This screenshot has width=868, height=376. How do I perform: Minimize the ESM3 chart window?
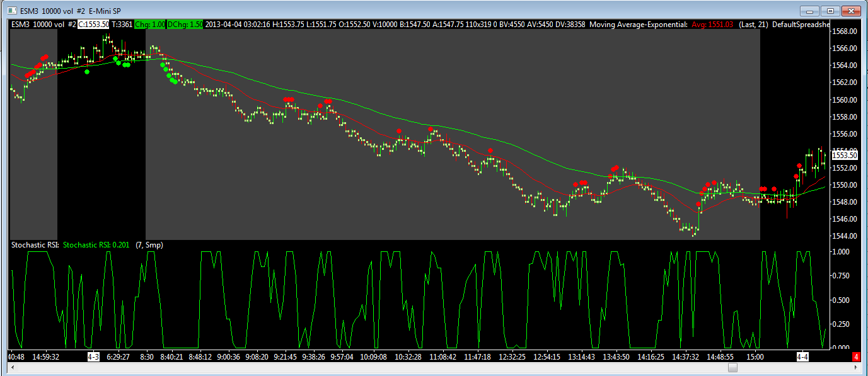[x=810, y=9]
